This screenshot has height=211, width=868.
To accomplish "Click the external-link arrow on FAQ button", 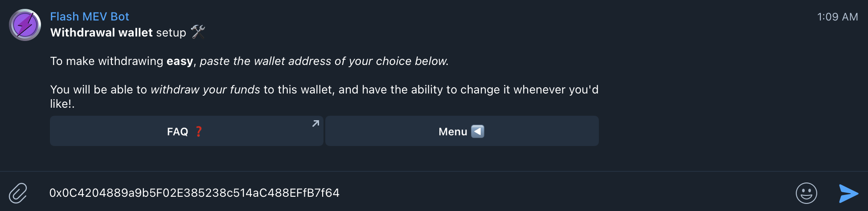I will tap(315, 123).
